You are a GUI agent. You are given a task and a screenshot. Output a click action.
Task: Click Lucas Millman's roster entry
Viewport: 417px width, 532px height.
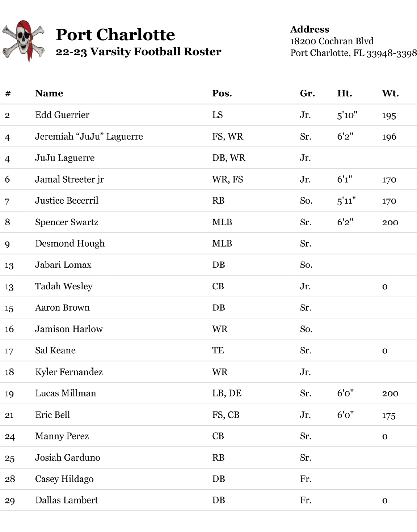coord(66,393)
